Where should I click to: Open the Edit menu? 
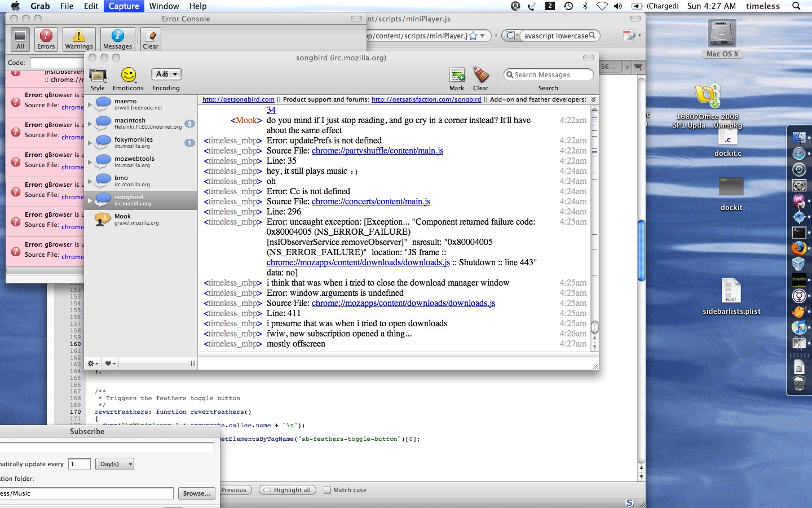(91, 6)
